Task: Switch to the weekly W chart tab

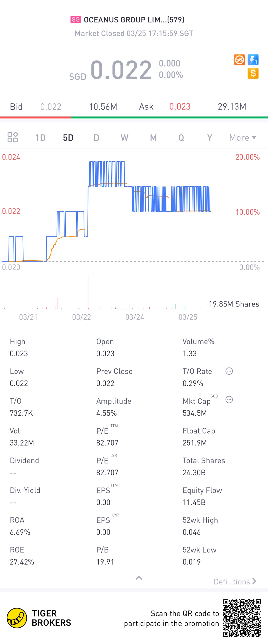Action: coord(125,138)
